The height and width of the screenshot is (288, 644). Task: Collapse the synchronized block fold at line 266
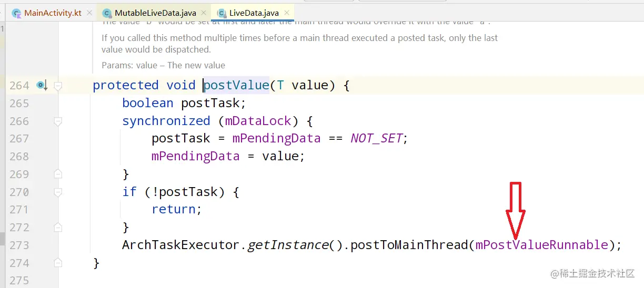pyautogui.click(x=58, y=121)
